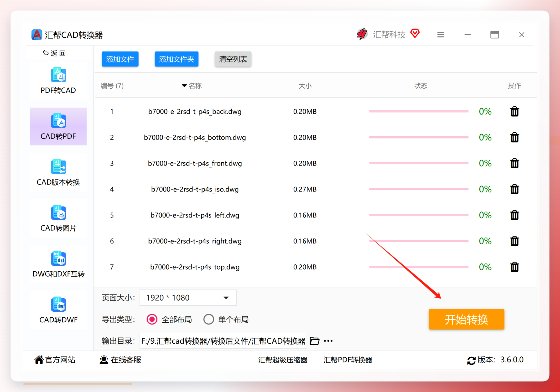Remove b7000-e-2rsd-t-p4s_front.dwg using the trash icon
Screen dimensions: 560x392
pos(514,163)
